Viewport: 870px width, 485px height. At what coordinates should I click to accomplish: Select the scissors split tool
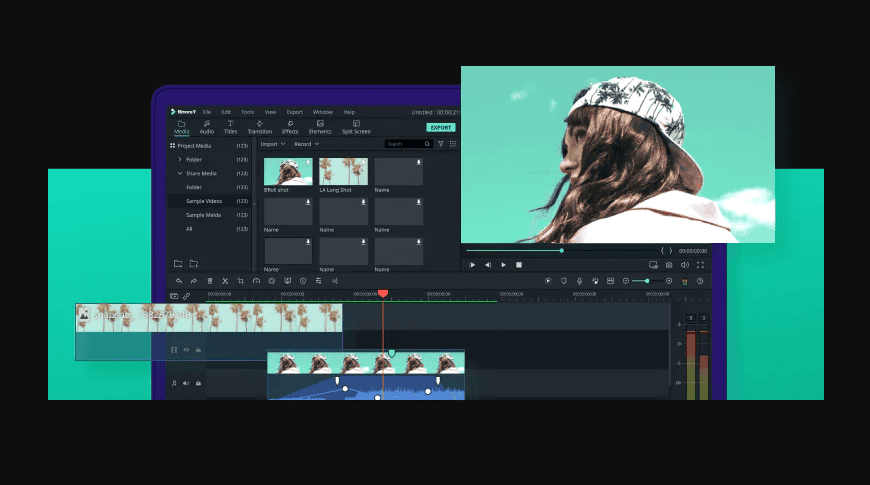pyautogui.click(x=225, y=281)
